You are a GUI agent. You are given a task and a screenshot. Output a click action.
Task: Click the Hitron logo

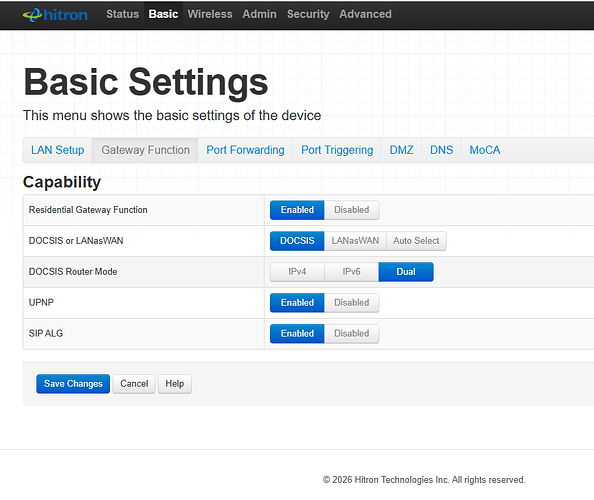click(55, 15)
